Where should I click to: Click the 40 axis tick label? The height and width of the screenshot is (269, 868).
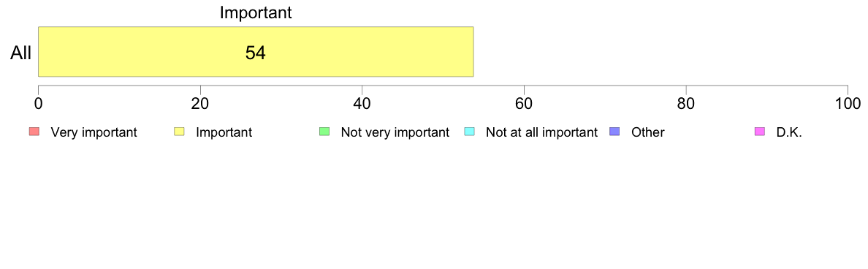click(x=362, y=103)
